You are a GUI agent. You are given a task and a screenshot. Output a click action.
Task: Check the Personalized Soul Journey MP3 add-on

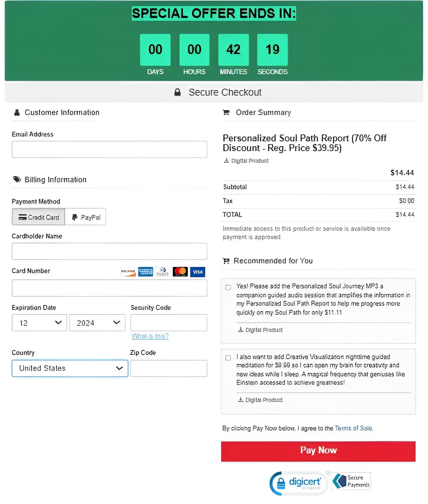[x=228, y=288]
